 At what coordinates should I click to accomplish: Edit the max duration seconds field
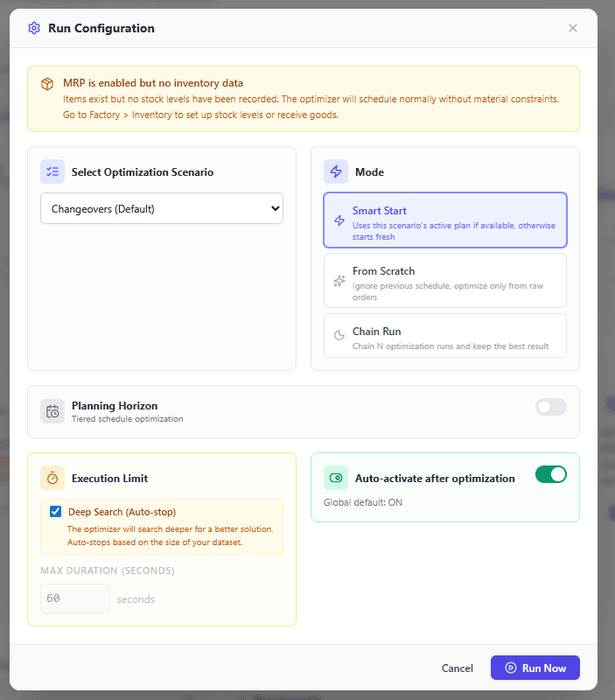(74, 598)
